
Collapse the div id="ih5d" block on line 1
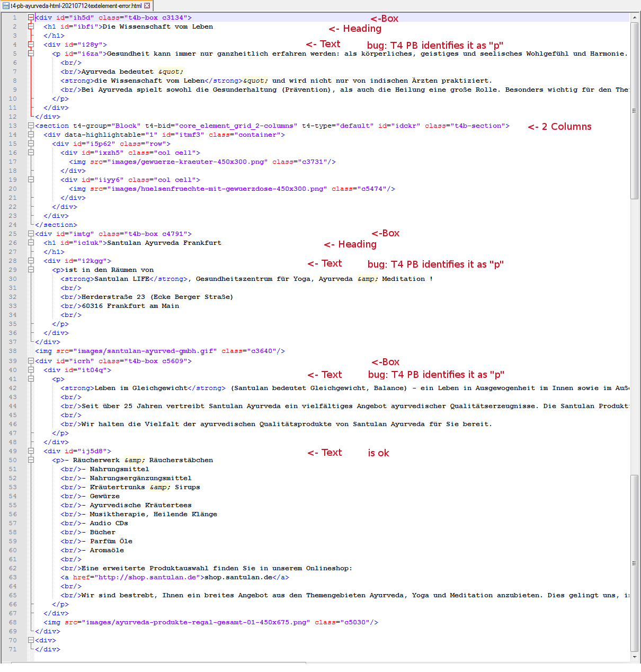coord(31,17)
